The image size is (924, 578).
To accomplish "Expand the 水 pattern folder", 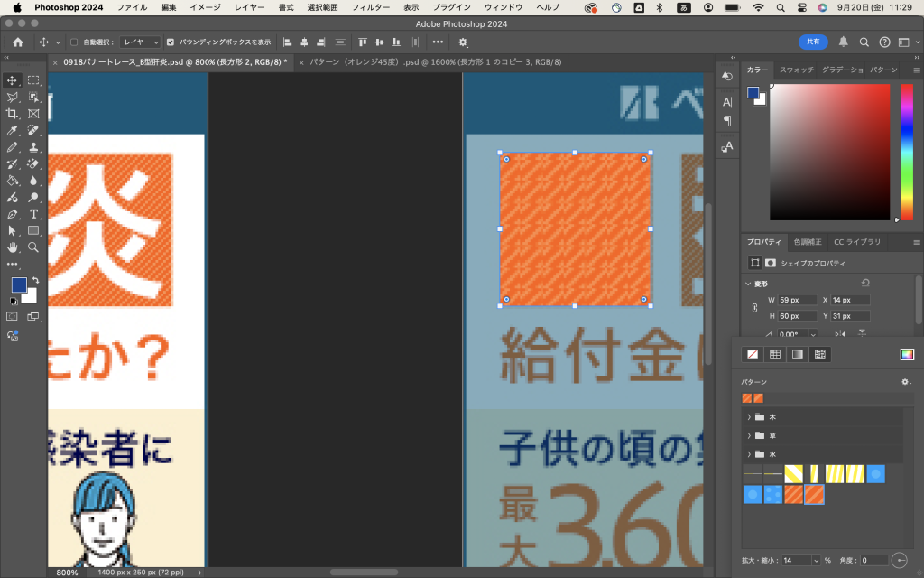I will coord(749,454).
